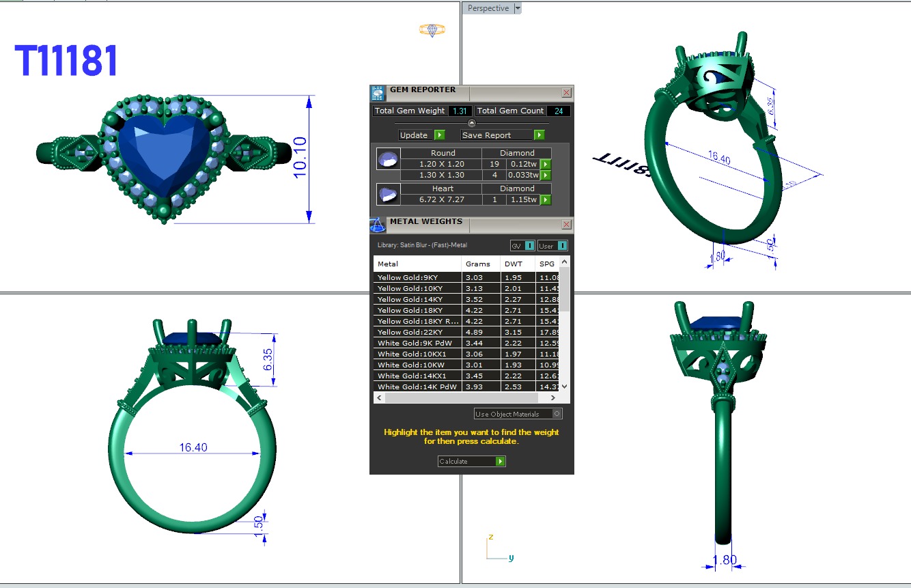
Task: Select the Perspective viewport tab
Action: 488,8
